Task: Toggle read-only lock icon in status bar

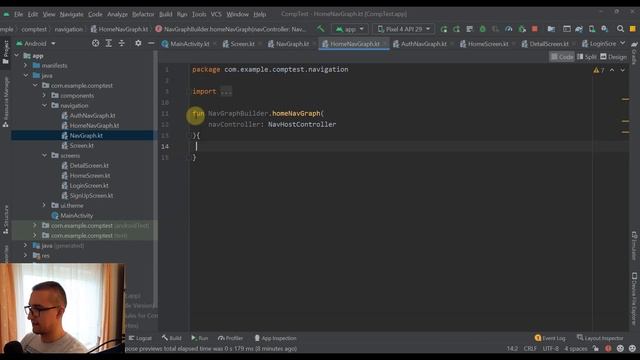Action: (x=596, y=349)
